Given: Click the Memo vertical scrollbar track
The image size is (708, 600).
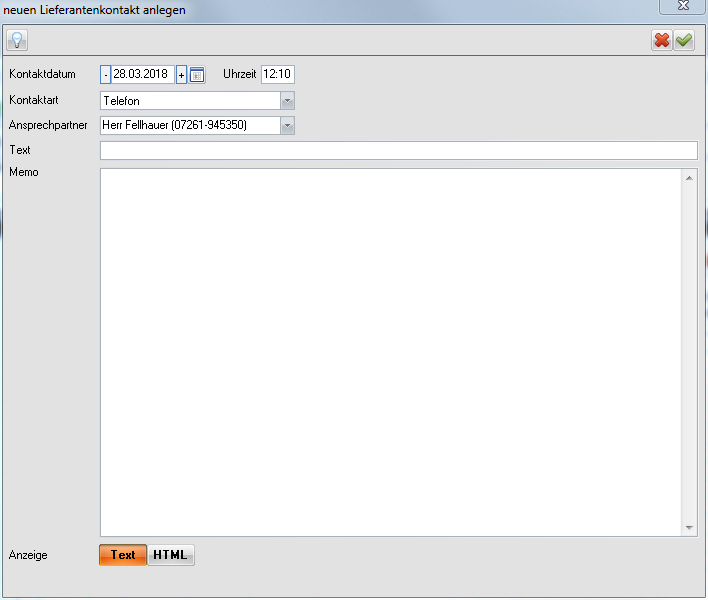Looking at the screenshot, I should (x=689, y=350).
